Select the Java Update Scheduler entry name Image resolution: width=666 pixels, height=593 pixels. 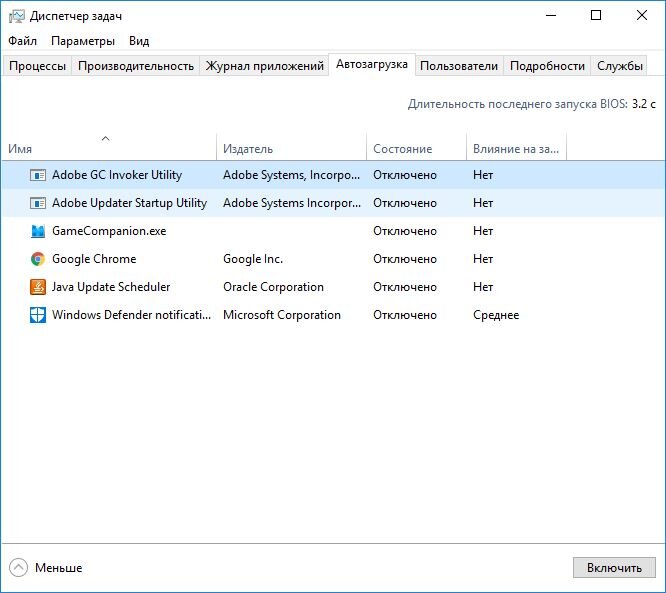click(111, 287)
